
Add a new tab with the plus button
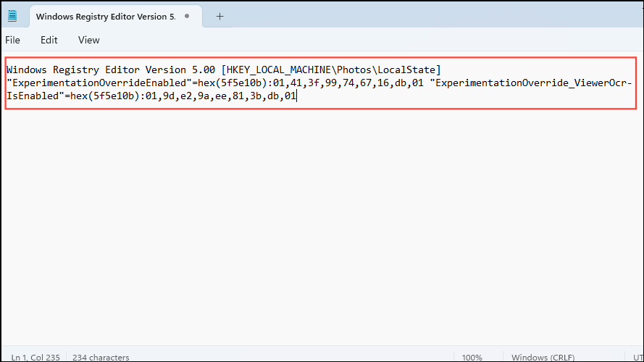[219, 16]
